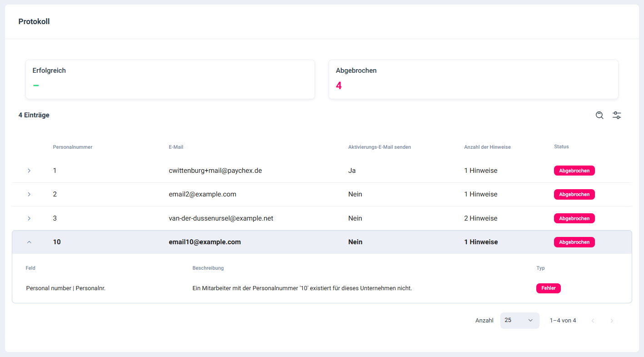Click Anzahl der Hinweise column header
The height and width of the screenshot is (357, 644).
point(487,147)
